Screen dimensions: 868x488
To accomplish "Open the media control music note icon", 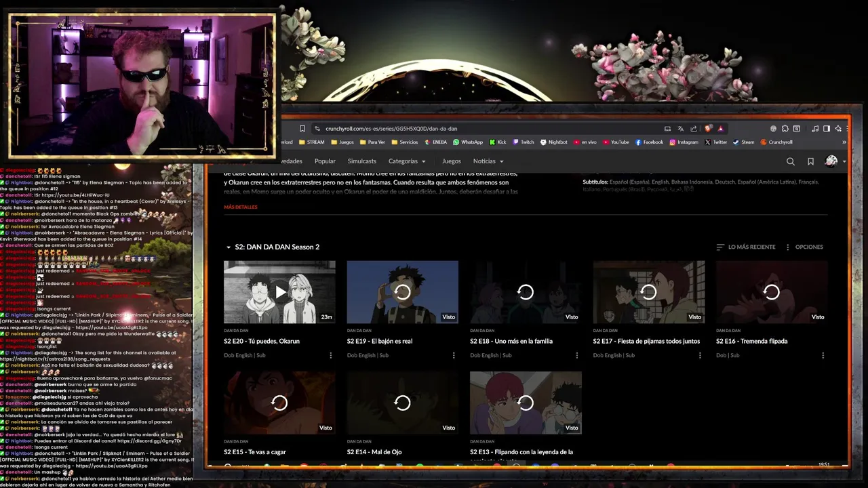I will point(815,129).
